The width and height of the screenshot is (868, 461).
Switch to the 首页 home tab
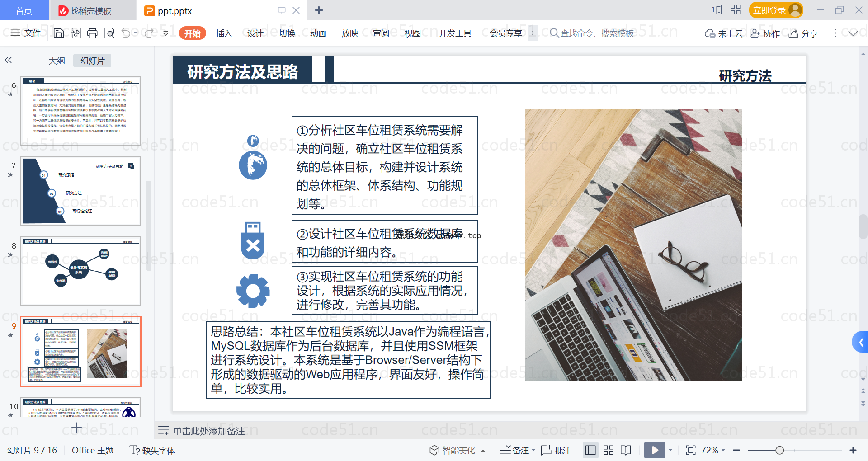pos(24,10)
